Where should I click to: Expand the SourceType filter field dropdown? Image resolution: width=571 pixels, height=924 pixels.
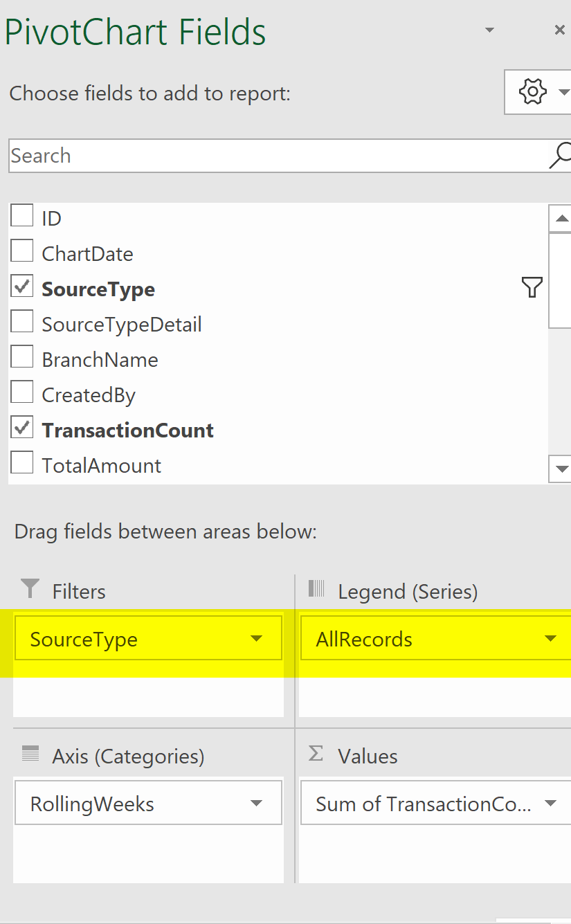(256, 638)
